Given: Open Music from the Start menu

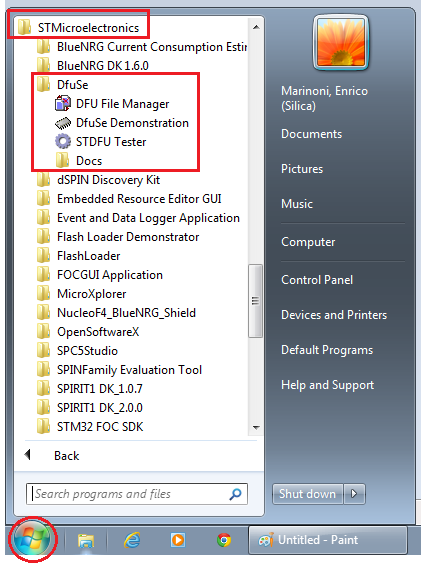Looking at the screenshot, I should (x=297, y=204).
